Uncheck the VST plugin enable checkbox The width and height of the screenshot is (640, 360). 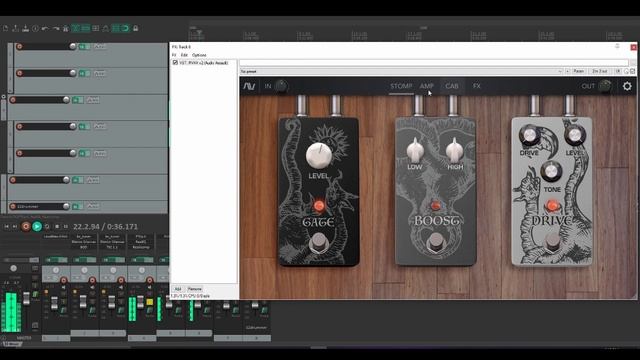point(175,63)
